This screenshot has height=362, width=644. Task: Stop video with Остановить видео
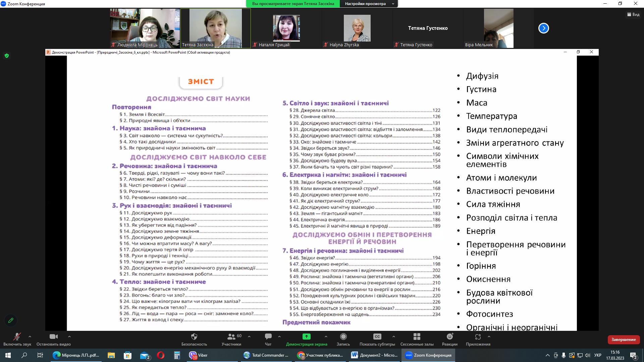pos(53,337)
